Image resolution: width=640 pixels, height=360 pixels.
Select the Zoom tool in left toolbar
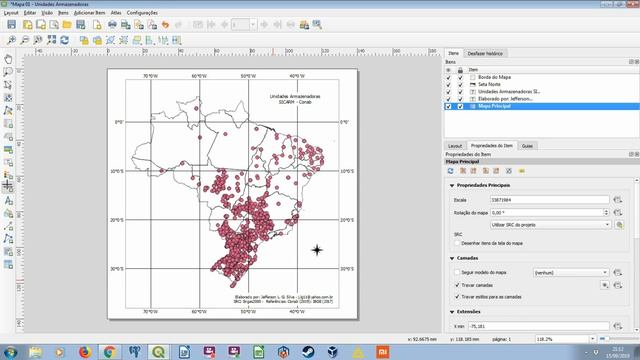point(8,72)
